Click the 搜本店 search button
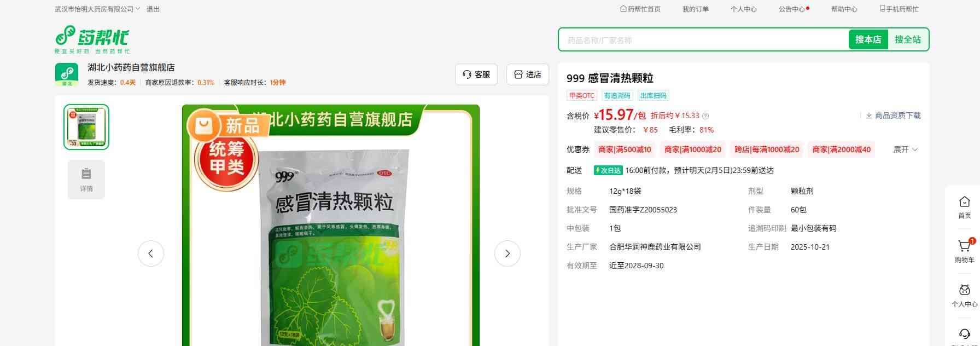980x346 pixels. click(x=868, y=40)
